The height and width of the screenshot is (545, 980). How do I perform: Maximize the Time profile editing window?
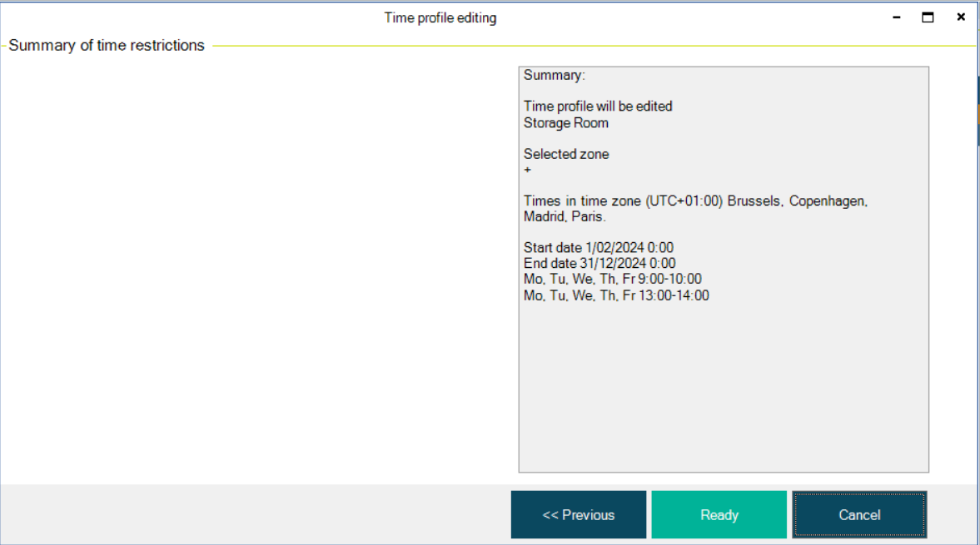(928, 17)
